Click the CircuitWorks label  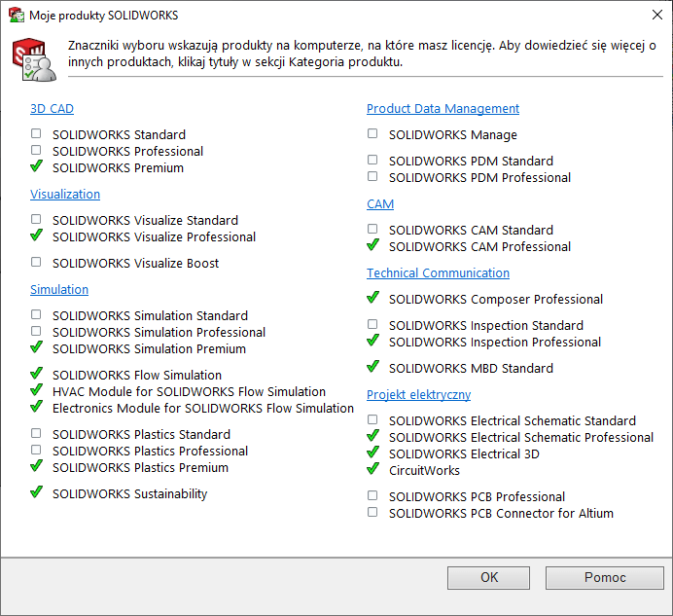tap(424, 471)
